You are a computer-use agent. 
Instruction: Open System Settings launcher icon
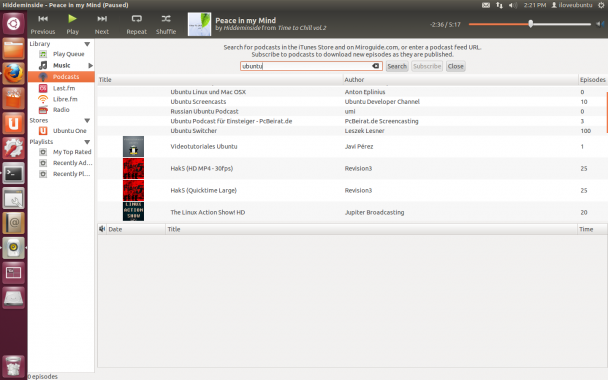[x=14, y=148]
